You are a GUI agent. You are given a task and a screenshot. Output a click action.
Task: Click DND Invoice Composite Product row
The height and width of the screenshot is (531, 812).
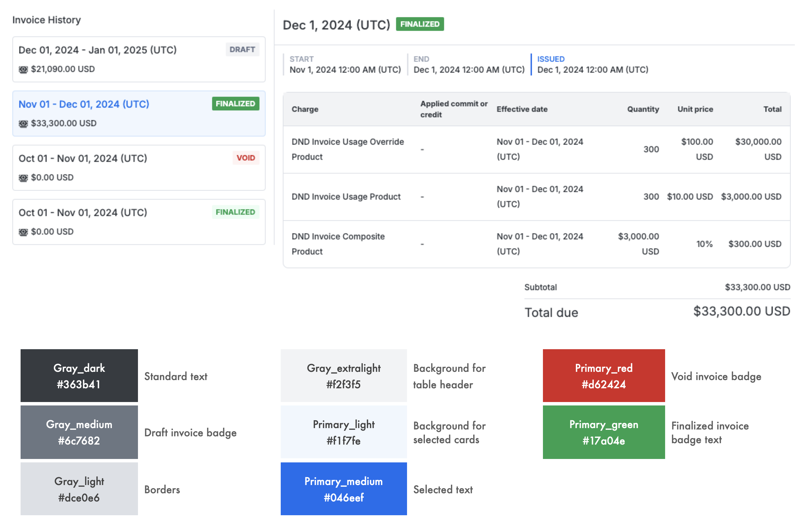[x=338, y=244]
